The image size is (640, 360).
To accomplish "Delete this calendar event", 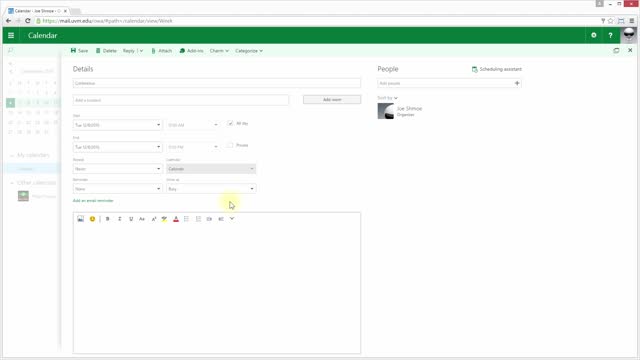I will pos(106,51).
